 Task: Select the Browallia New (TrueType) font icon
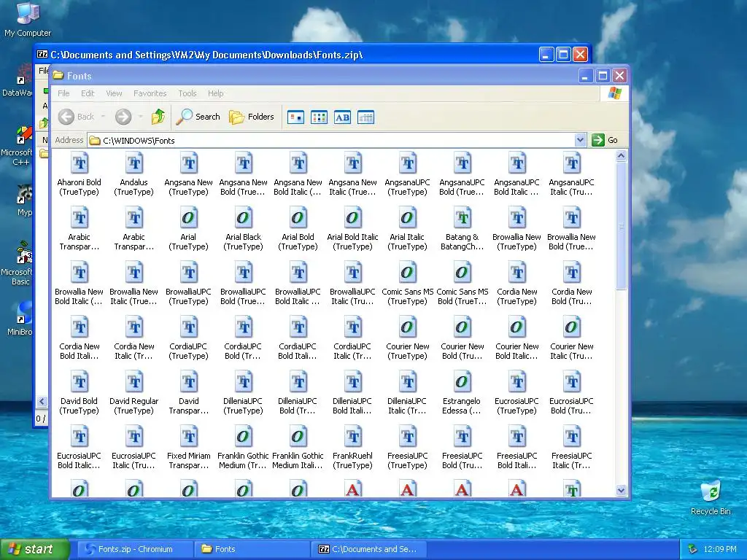(x=517, y=218)
